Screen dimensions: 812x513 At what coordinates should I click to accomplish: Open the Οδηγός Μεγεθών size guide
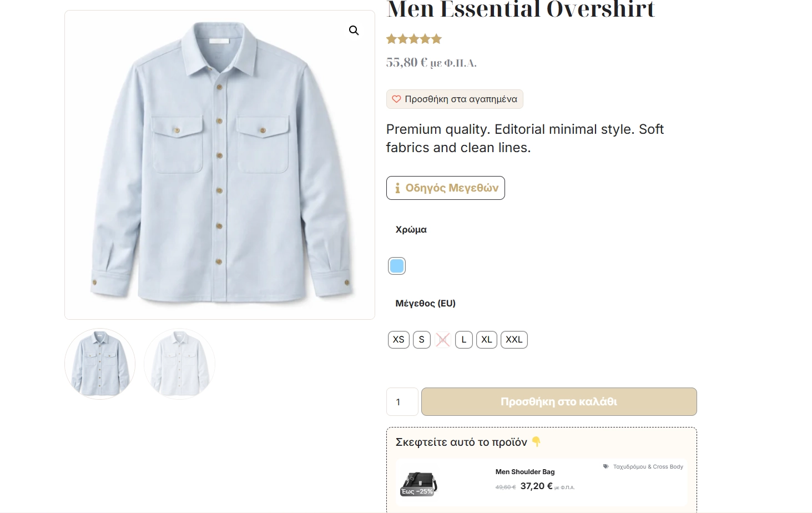pyautogui.click(x=446, y=188)
